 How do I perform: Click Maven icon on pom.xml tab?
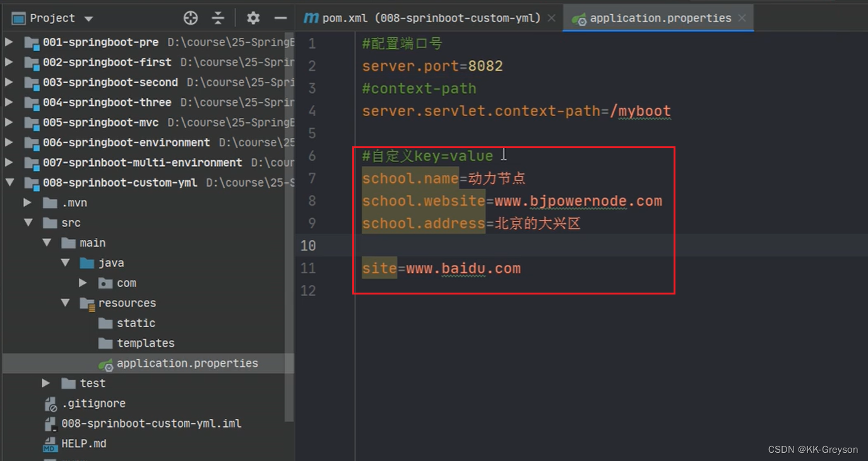click(311, 18)
